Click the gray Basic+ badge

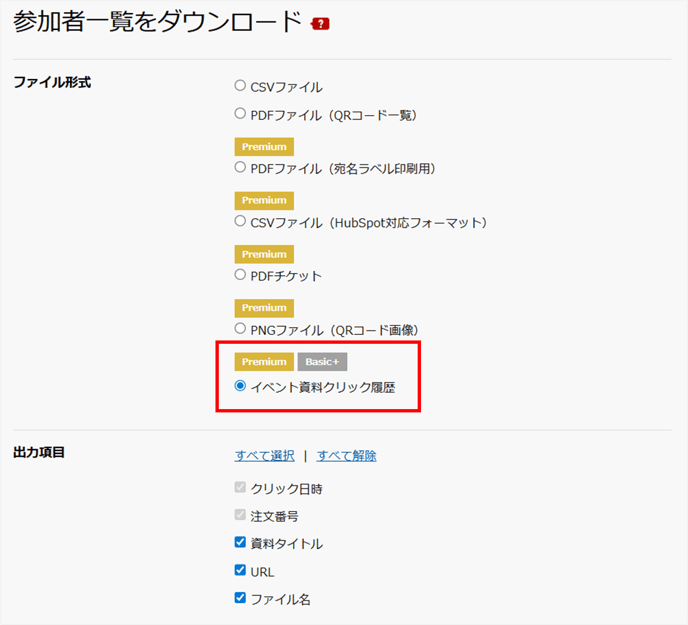[322, 362]
